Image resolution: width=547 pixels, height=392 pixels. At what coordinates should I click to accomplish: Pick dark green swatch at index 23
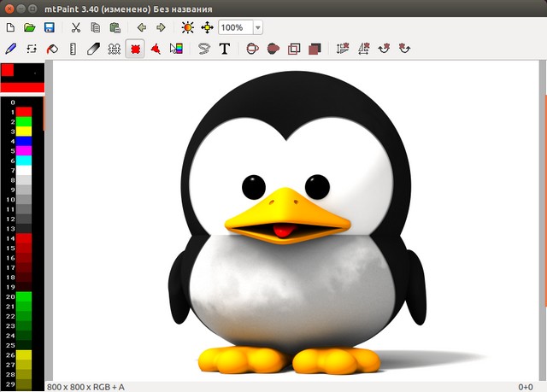[24, 325]
